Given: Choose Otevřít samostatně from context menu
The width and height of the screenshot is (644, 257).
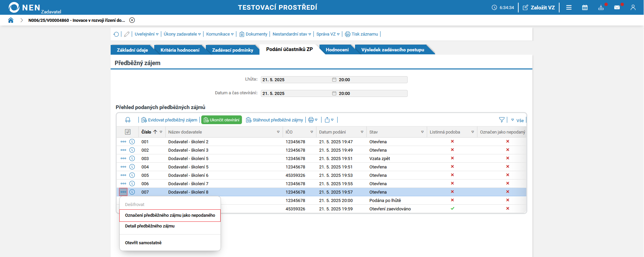Looking at the screenshot, I should pyautogui.click(x=170, y=243).
